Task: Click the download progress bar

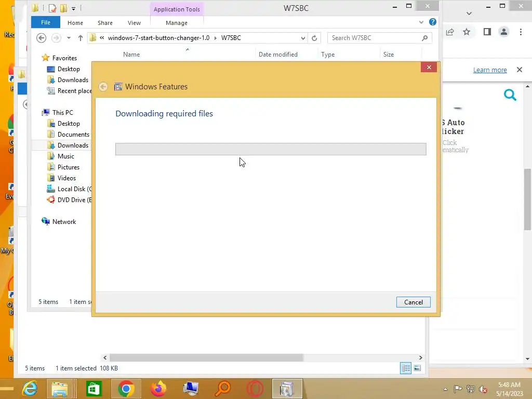Action: [270, 149]
